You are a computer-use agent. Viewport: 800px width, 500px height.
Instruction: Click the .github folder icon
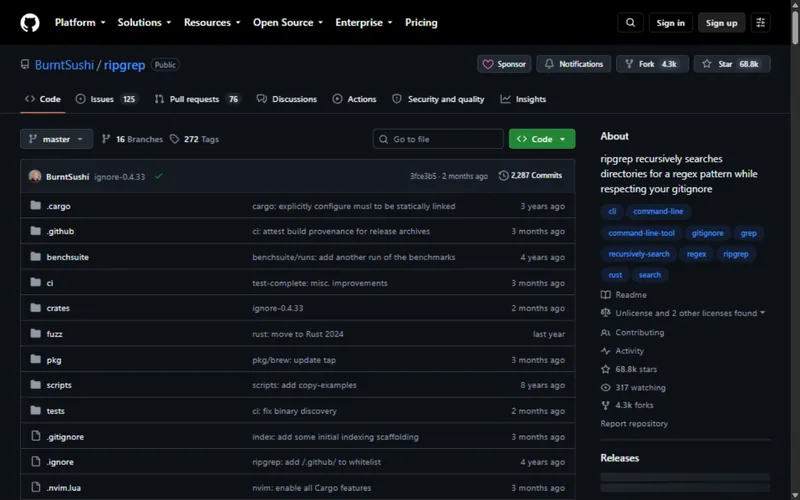coord(35,231)
